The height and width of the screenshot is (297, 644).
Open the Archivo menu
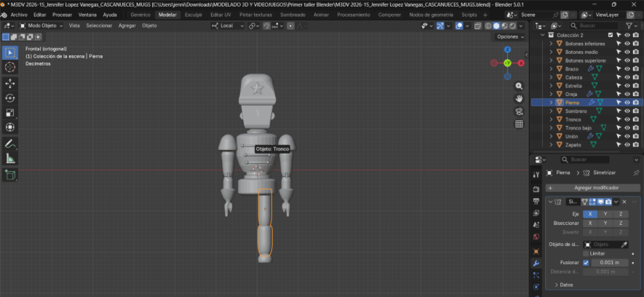pyautogui.click(x=19, y=15)
